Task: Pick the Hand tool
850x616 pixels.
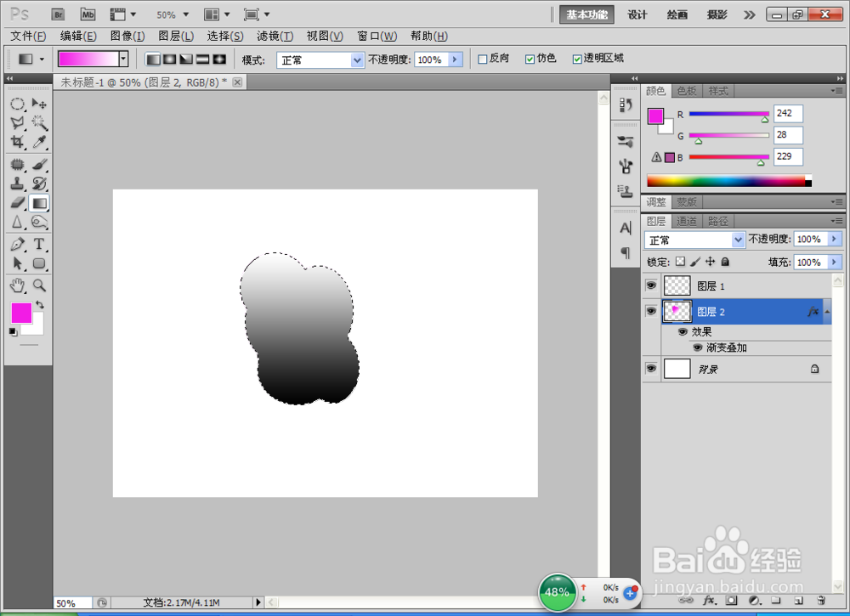Action: click(x=17, y=285)
